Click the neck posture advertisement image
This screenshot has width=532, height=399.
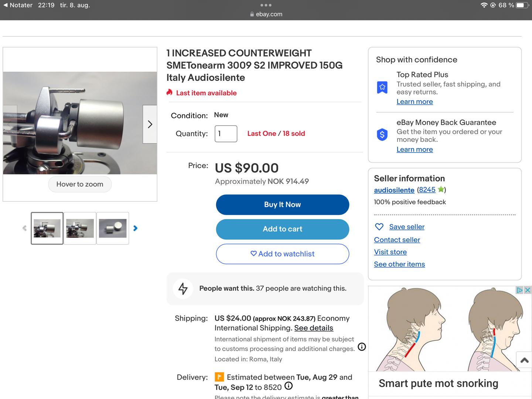450,329
